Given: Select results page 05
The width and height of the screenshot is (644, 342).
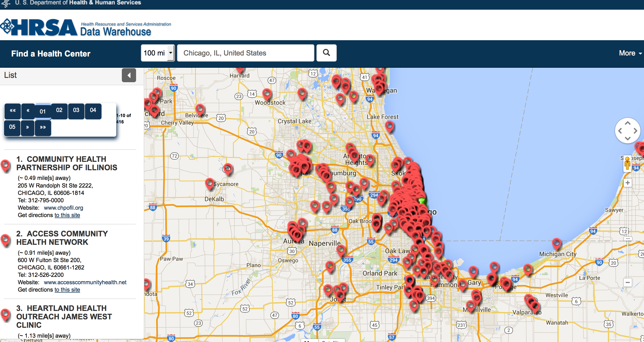Looking at the screenshot, I should coord(12,127).
